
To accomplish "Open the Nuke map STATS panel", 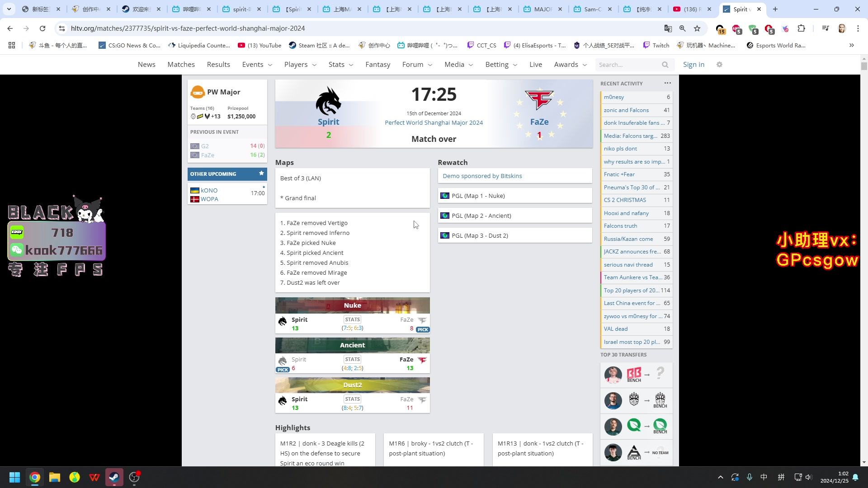I will point(352,319).
